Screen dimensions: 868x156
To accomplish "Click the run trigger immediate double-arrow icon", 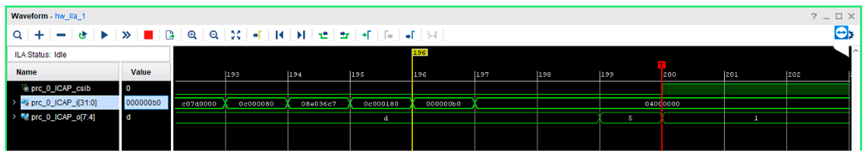I will click(x=126, y=35).
